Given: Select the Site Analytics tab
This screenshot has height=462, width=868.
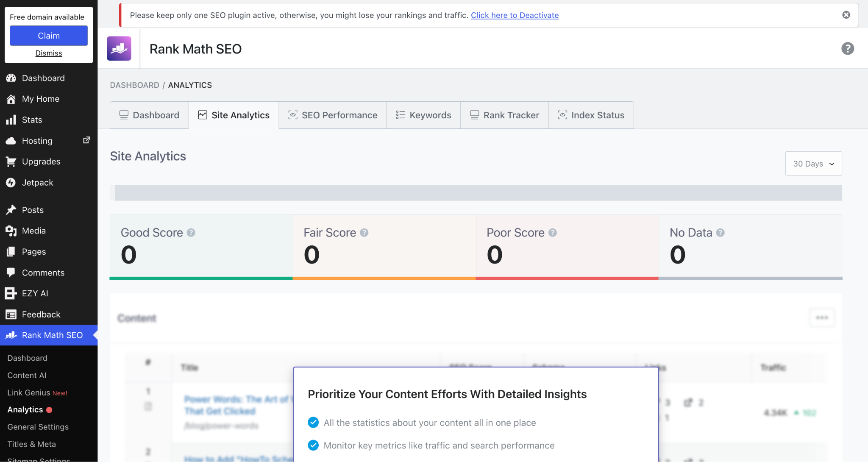Looking at the screenshot, I should point(234,115).
